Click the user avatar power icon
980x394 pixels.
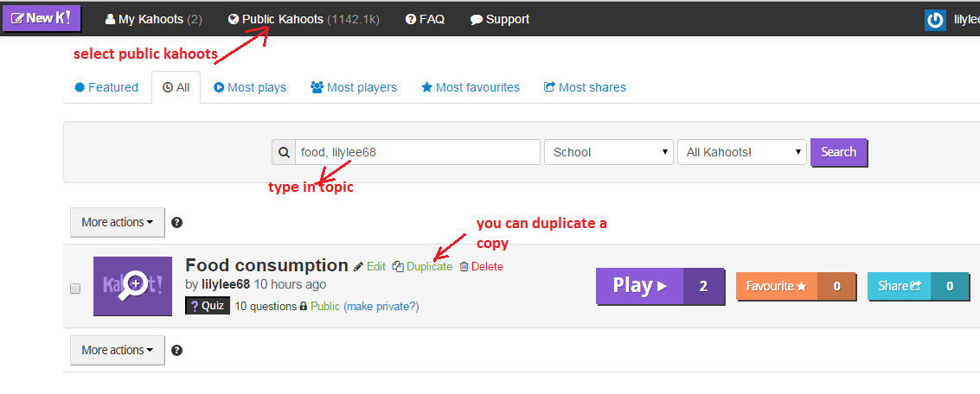(x=935, y=20)
